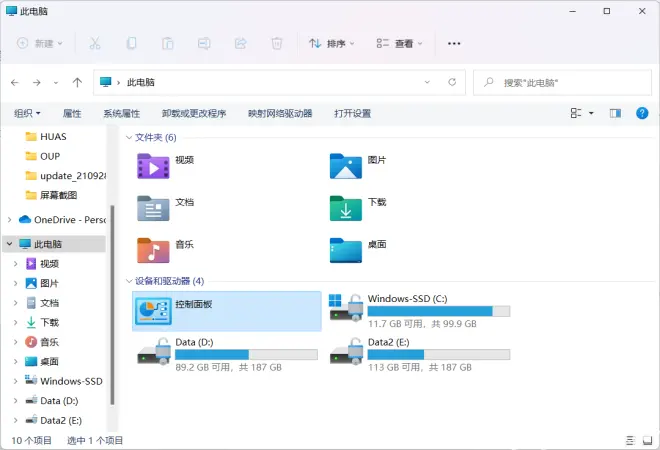Click 映射网络驱动器

coord(280,113)
